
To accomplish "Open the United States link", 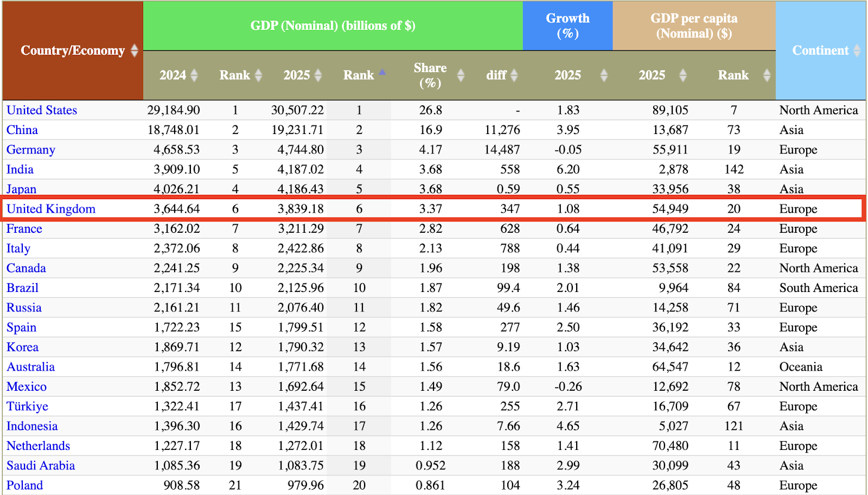I will tap(42, 110).
